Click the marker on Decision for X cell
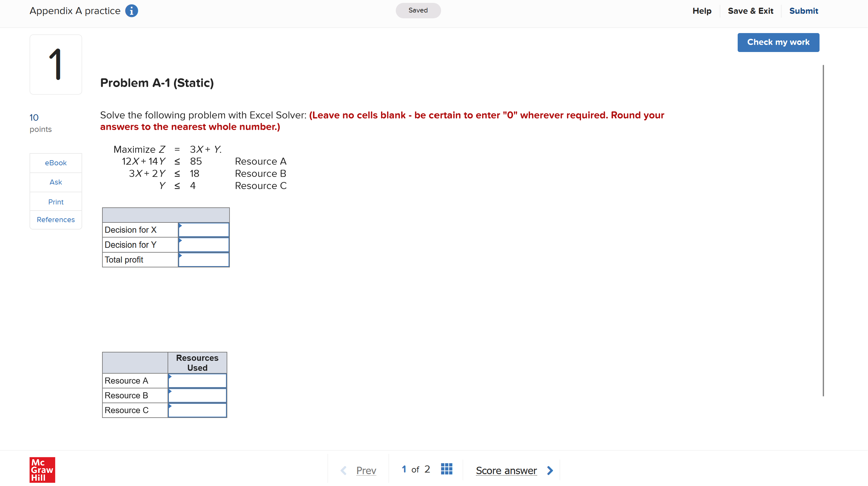The width and height of the screenshot is (868, 486). pyautogui.click(x=181, y=227)
